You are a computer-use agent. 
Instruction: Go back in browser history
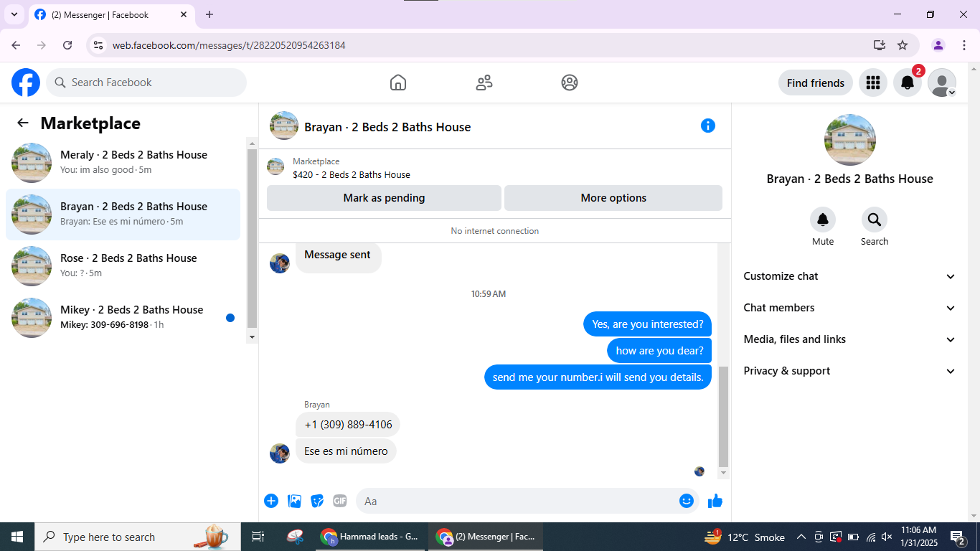16,45
